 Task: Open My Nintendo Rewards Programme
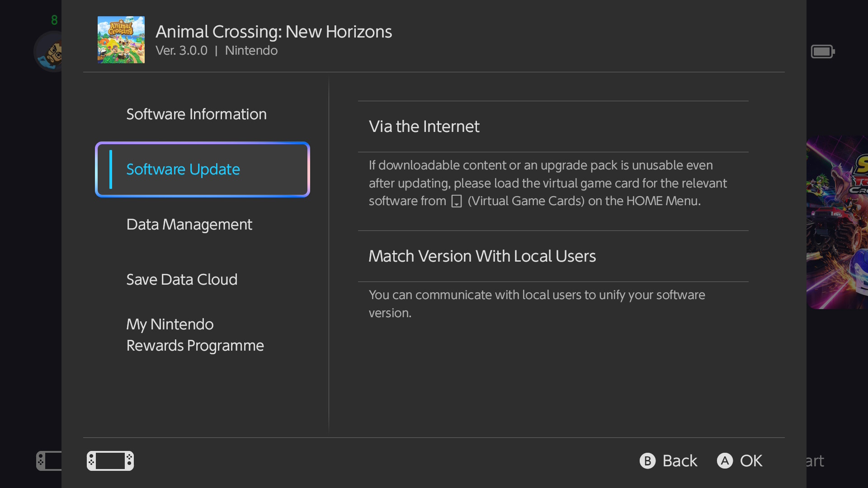[x=195, y=335]
